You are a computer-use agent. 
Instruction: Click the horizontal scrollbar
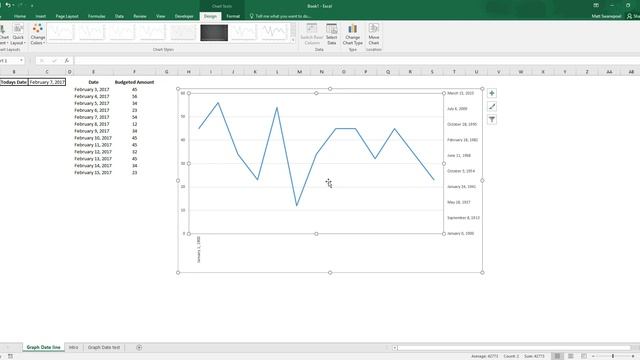point(514,348)
